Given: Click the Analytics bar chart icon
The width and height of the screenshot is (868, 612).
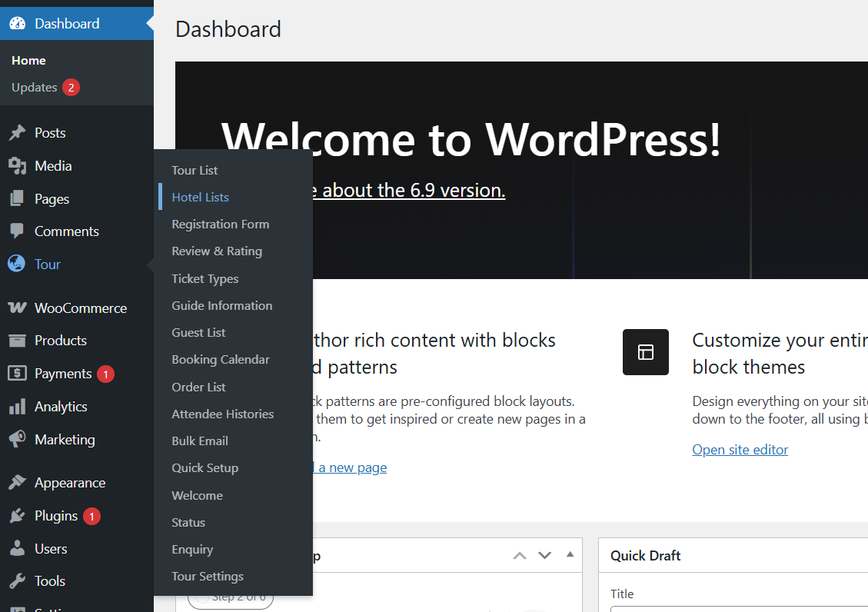Looking at the screenshot, I should (x=17, y=407).
